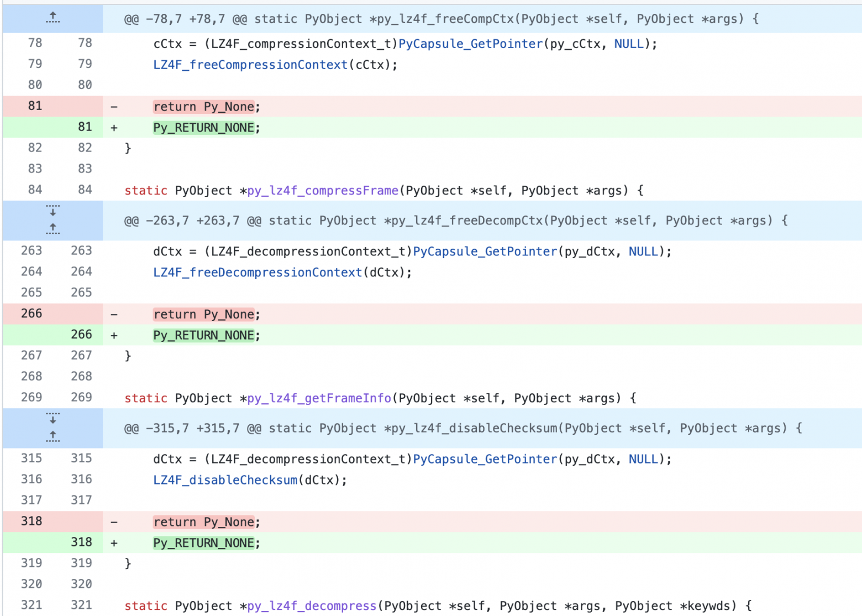Click removed 'return Py_None;' on line 266
This screenshot has width=862, height=616.
tap(207, 314)
